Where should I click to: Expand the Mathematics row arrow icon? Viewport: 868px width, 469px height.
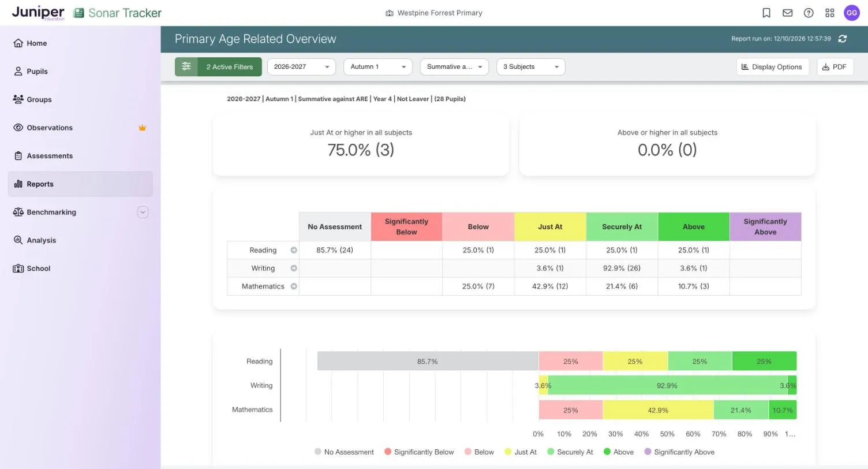pyautogui.click(x=294, y=286)
